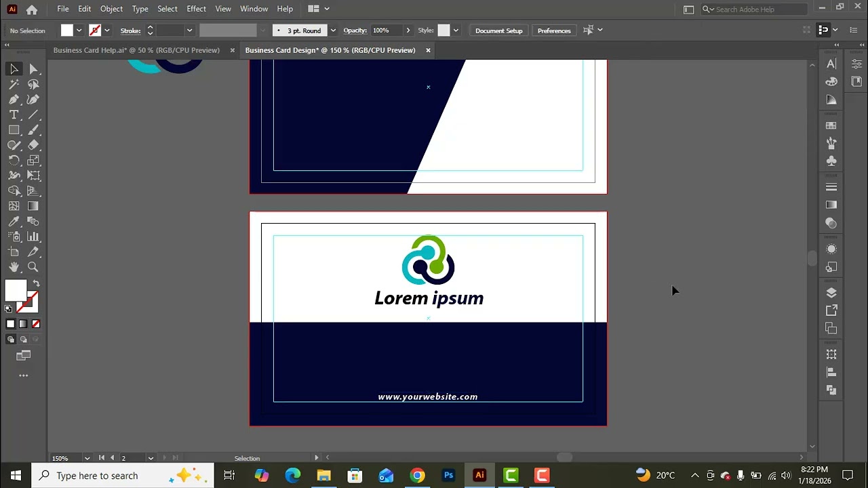Open the Asset Export panel icon
This screenshot has height=488, width=868.
[831, 310]
